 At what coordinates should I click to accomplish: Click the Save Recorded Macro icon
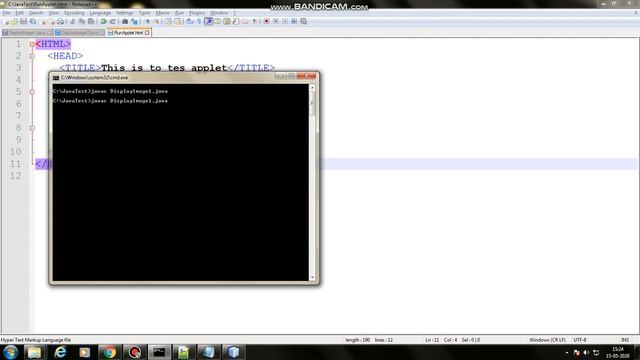pos(303,21)
